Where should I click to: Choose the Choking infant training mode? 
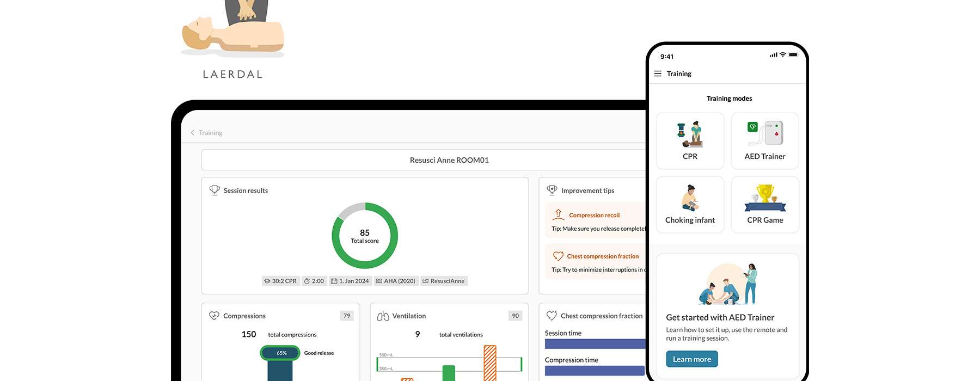click(x=690, y=205)
